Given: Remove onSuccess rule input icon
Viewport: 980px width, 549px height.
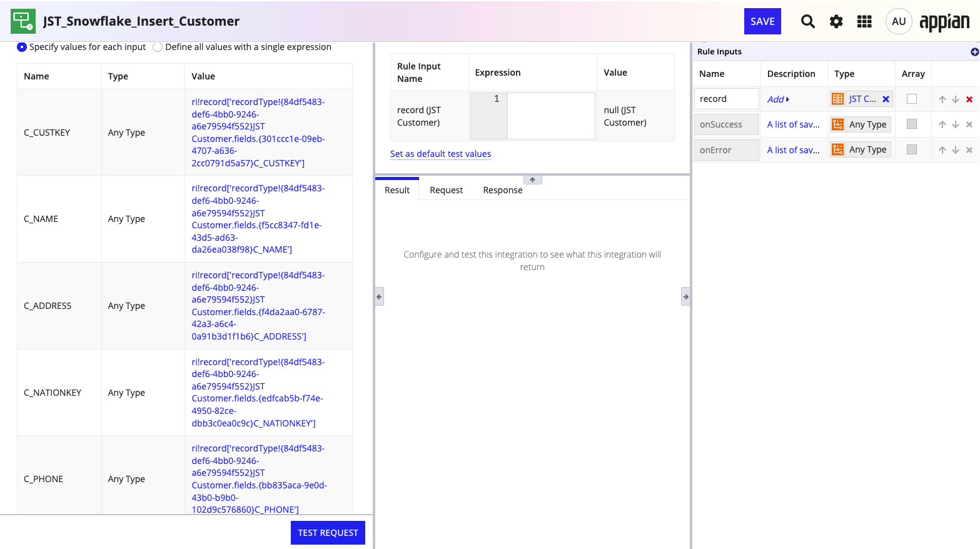Looking at the screenshot, I should [969, 124].
